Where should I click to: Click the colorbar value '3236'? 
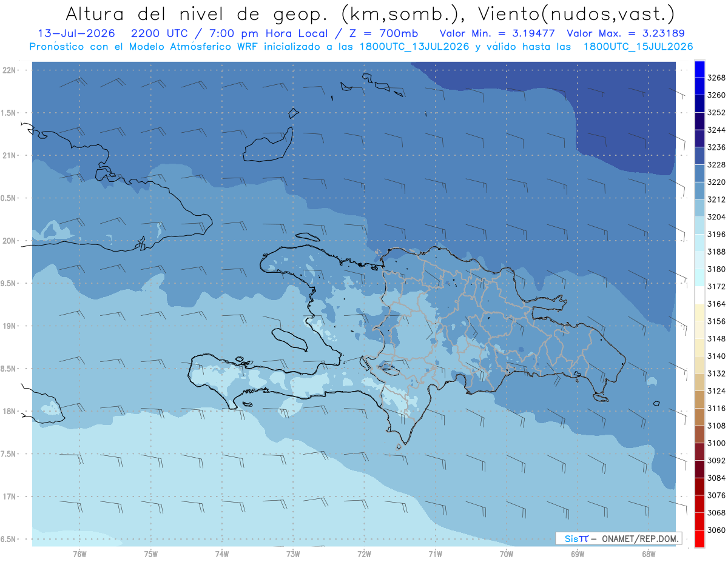[x=716, y=147]
